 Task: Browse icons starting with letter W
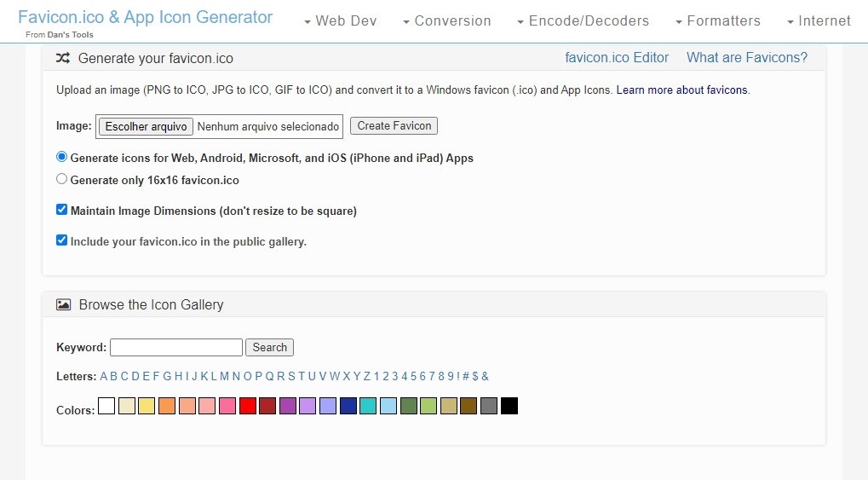335,376
